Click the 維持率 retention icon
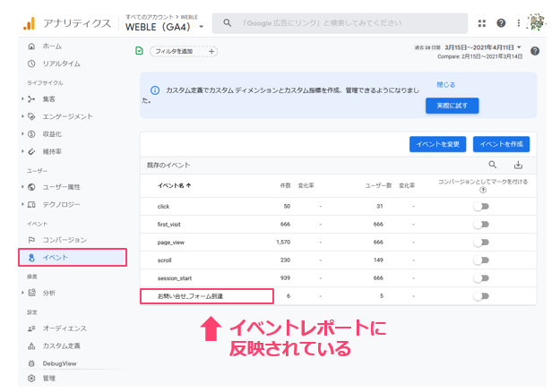Screen dimensions: 560x392 [31, 151]
